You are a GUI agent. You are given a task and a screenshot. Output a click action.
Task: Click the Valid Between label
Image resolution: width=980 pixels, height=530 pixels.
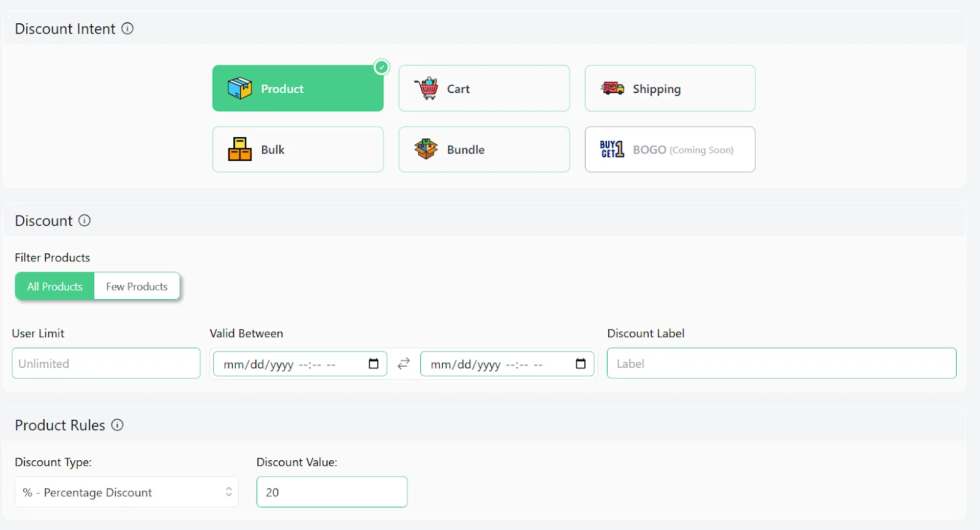[x=246, y=334]
